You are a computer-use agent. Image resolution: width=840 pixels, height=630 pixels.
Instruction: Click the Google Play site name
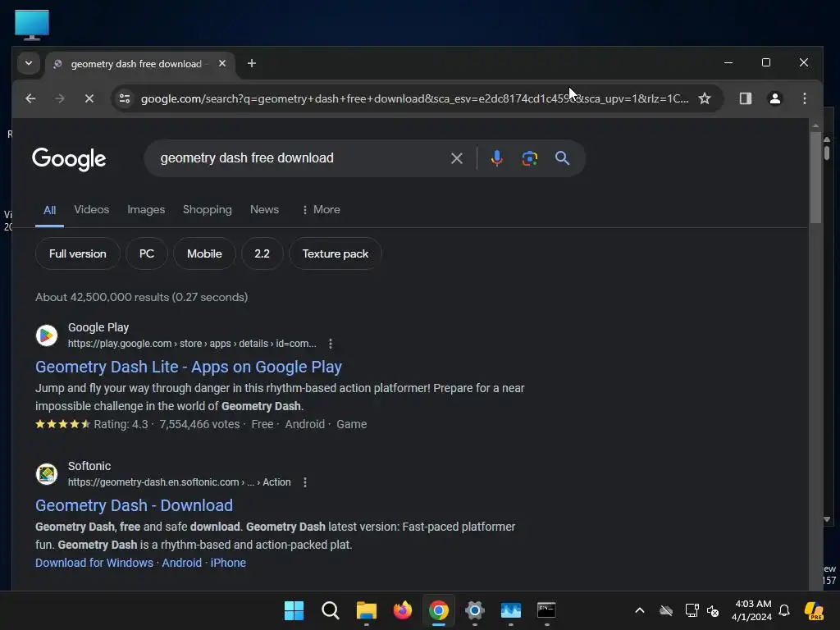tap(98, 327)
